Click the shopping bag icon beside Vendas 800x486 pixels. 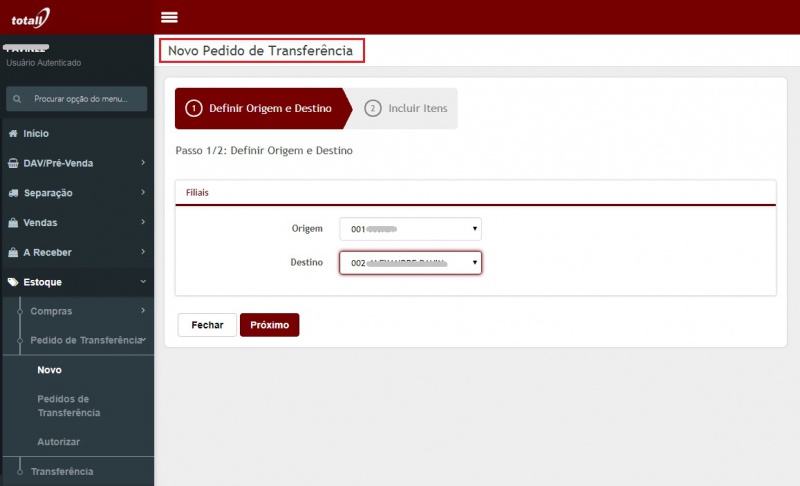click(x=13, y=223)
